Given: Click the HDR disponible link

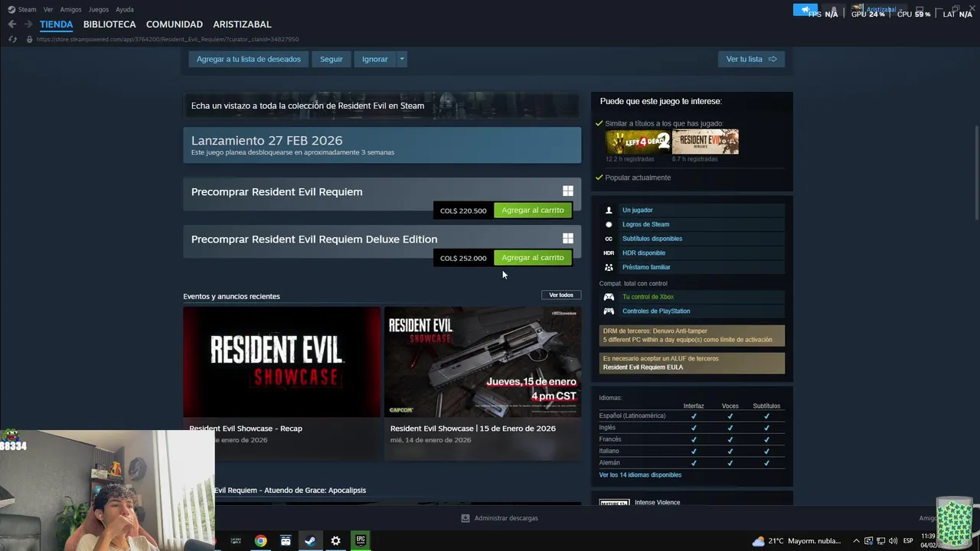Looking at the screenshot, I should 644,253.
